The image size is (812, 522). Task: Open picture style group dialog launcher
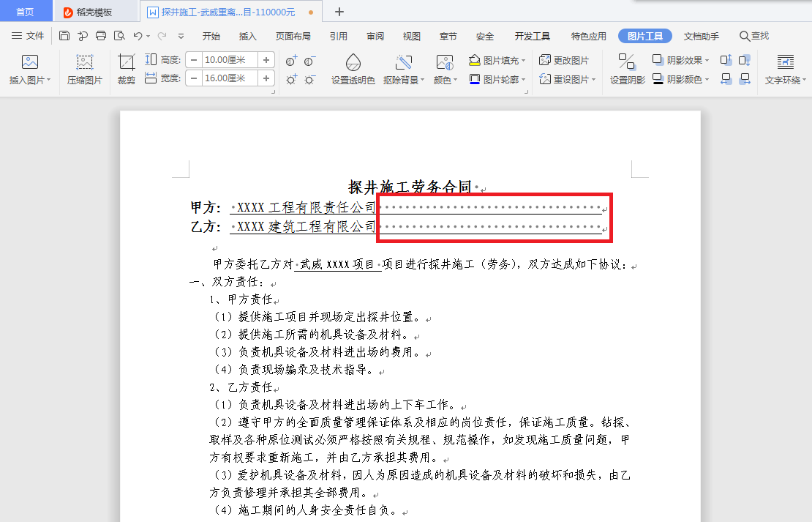(526, 92)
